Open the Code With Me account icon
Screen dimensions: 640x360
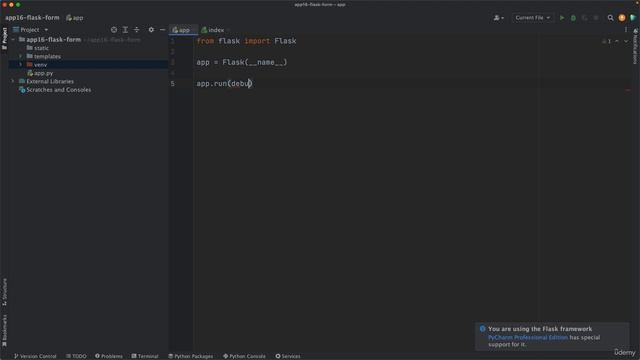point(498,18)
